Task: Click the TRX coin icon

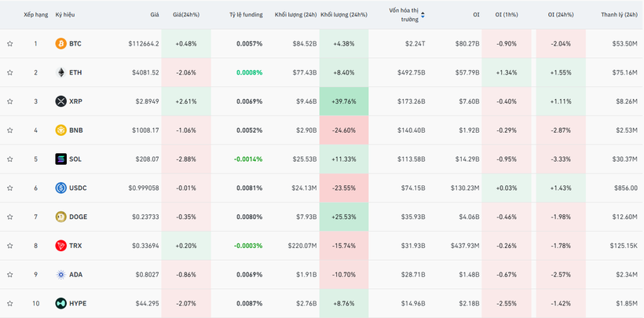Action: (x=60, y=246)
